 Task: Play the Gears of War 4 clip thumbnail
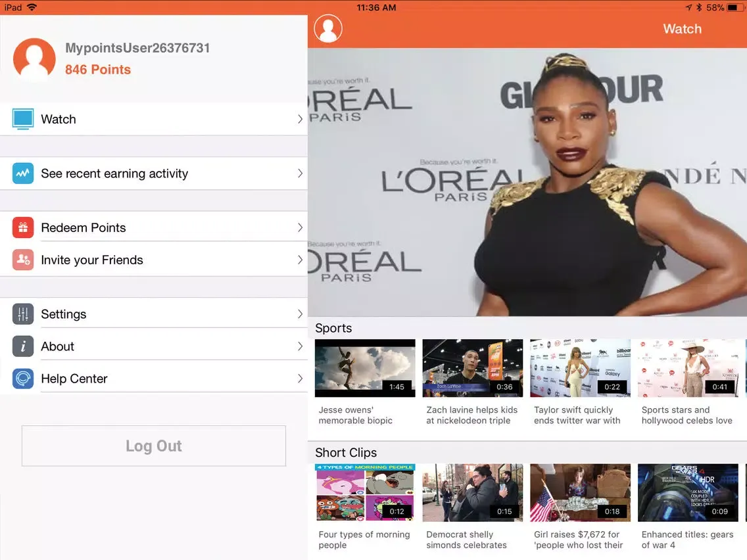pyautogui.click(x=688, y=493)
